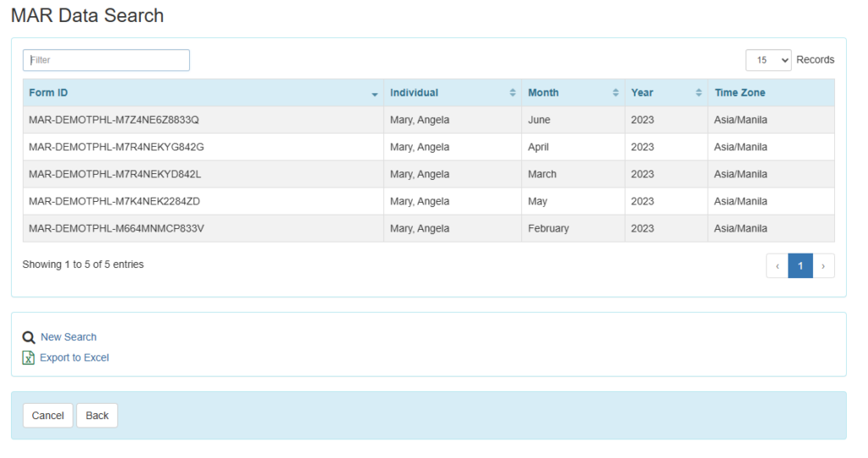Open the New Search link
The image size is (868, 458).
point(69,337)
